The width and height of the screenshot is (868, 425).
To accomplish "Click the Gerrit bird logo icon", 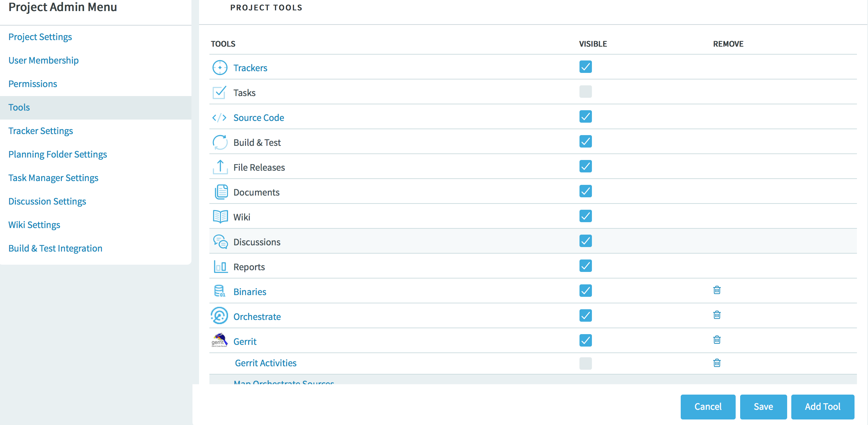I will point(219,340).
